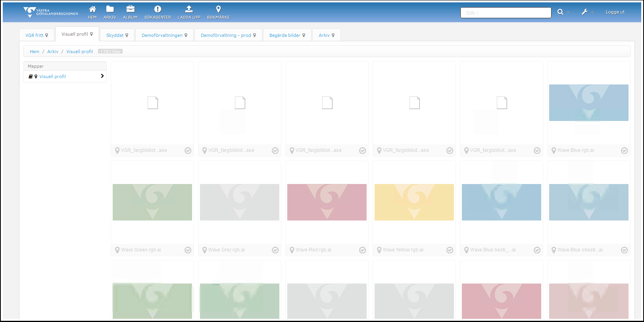Switch to Demoförvaltning - prod tab
Screen dimensions: 644x322
pyautogui.click(x=228, y=35)
